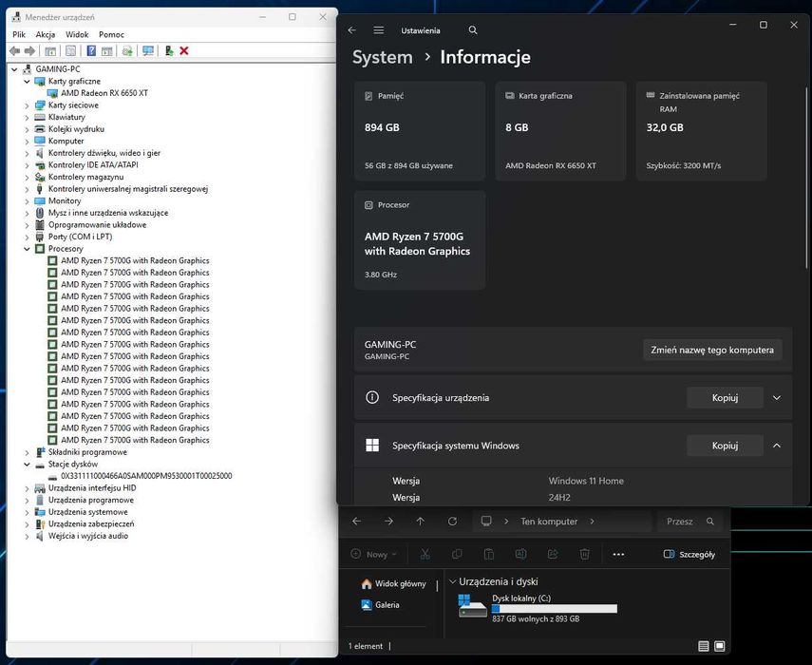Open the three-dots more options in Explorer

pos(618,554)
